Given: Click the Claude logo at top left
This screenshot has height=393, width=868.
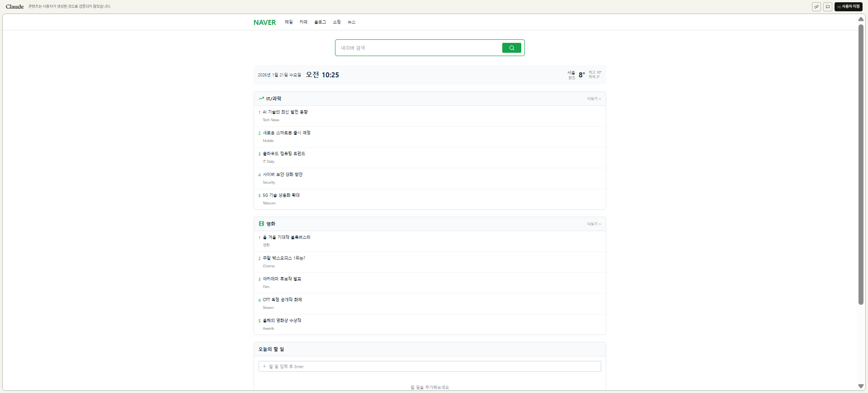Looking at the screenshot, I should tap(15, 7).
